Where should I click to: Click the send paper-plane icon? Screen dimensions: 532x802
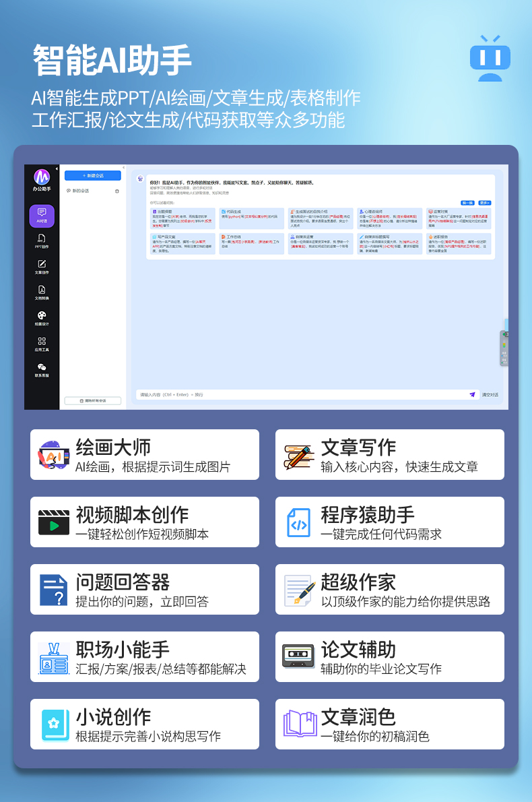click(472, 394)
